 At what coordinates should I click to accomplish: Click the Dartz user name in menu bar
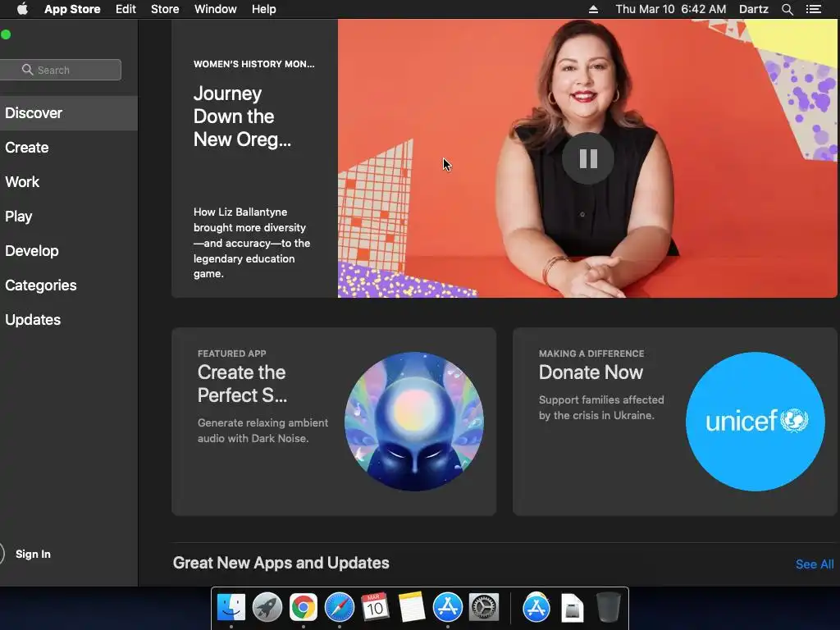click(753, 9)
